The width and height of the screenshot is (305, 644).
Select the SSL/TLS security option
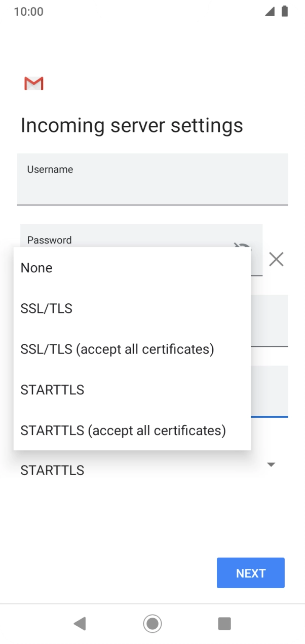pos(46,308)
